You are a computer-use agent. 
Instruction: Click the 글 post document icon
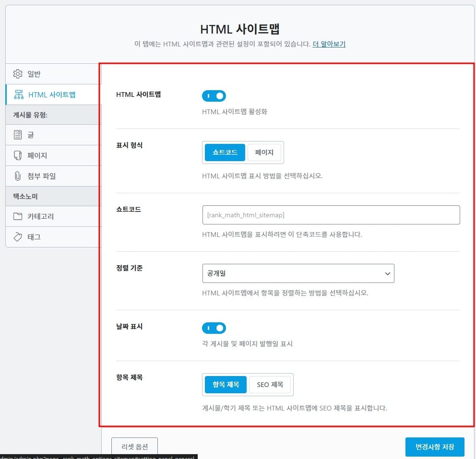click(x=18, y=135)
